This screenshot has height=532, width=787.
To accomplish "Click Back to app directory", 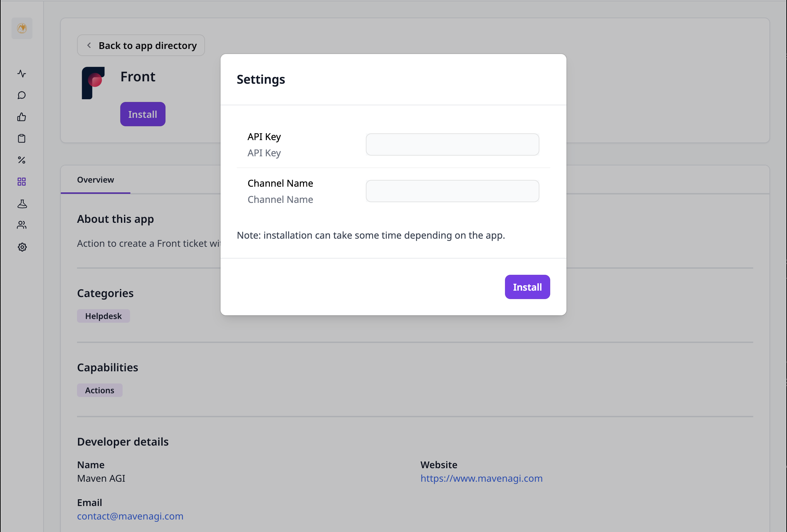I will point(141,45).
